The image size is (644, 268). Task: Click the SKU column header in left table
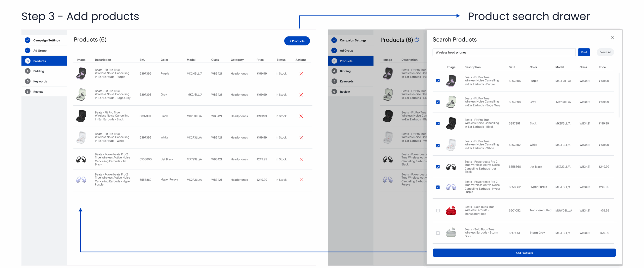(x=142, y=60)
